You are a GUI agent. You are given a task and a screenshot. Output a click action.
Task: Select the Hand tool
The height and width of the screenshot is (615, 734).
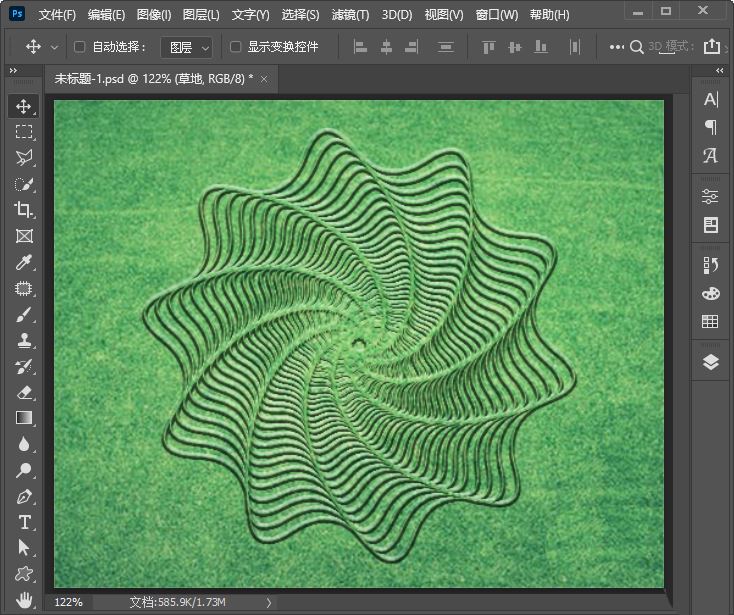click(x=23, y=600)
